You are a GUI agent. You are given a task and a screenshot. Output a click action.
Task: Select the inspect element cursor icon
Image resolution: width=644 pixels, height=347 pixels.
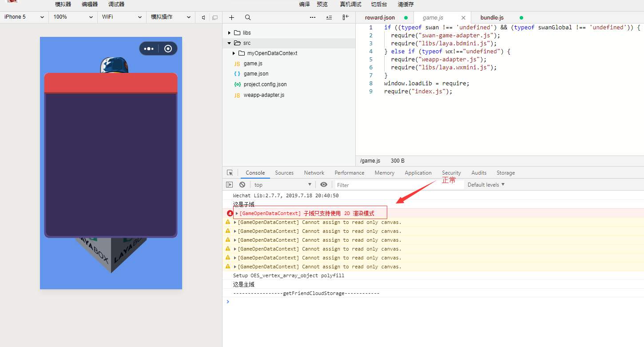(230, 173)
